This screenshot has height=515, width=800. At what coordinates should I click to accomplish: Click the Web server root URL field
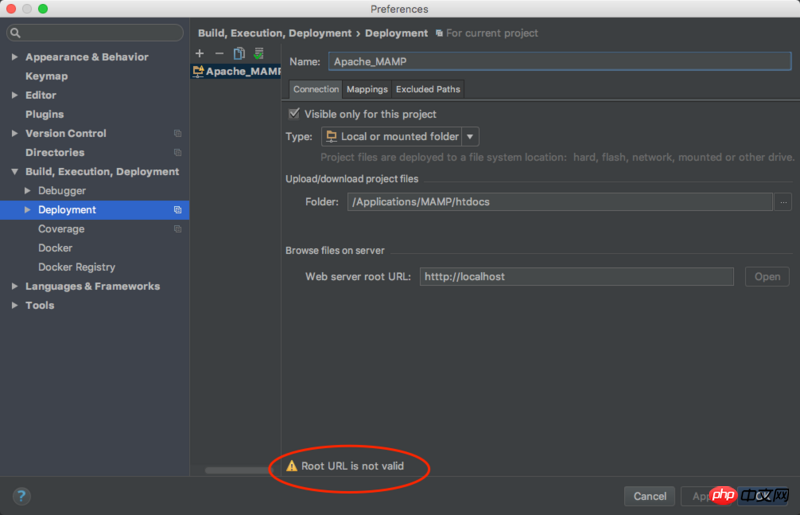(x=577, y=277)
